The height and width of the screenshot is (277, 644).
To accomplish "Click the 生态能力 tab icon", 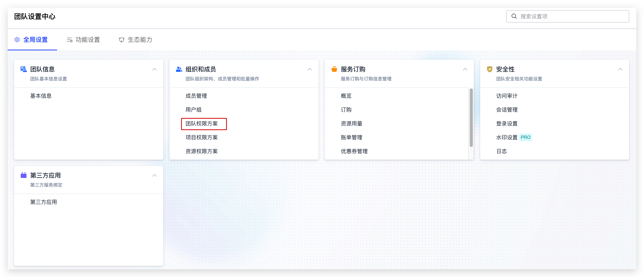I will (x=121, y=40).
